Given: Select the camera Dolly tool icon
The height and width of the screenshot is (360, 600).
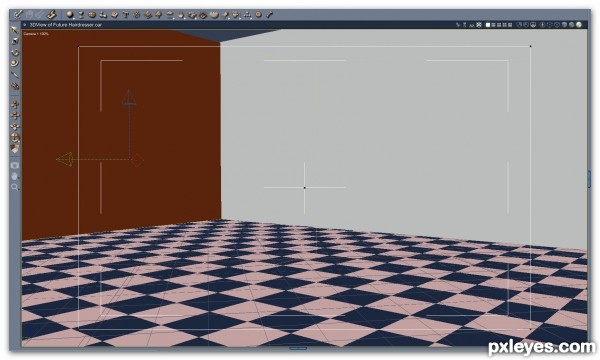Looking at the screenshot, I should (15, 165).
